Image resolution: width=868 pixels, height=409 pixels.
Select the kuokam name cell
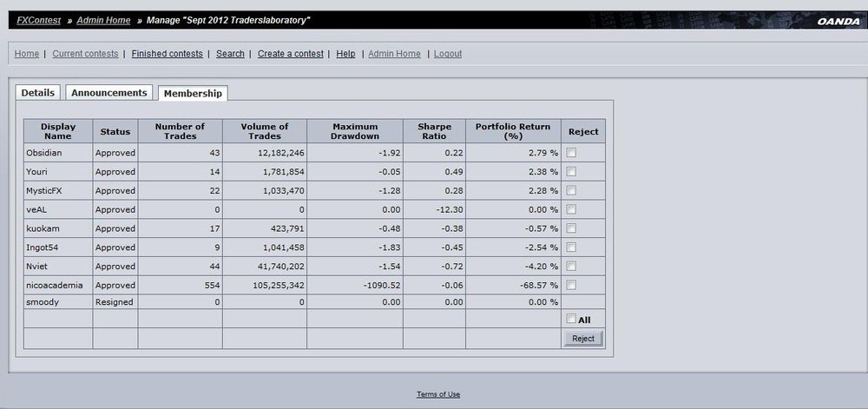(58, 228)
